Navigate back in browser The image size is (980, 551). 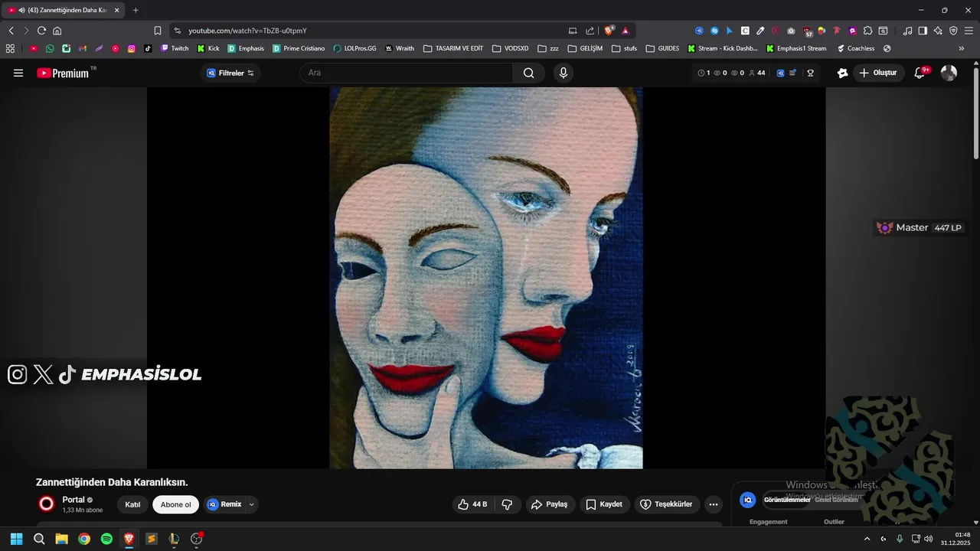tap(11, 31)
